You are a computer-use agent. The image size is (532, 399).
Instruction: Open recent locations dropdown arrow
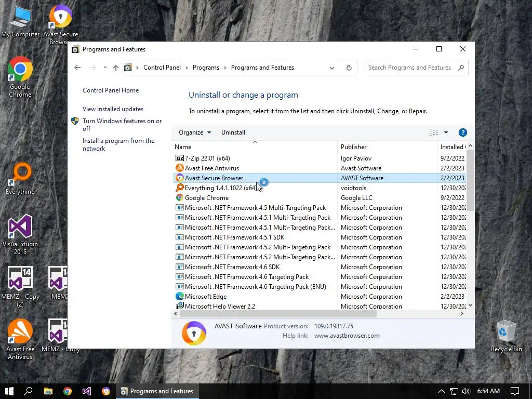pyautogui.click(x=105, y=68)
